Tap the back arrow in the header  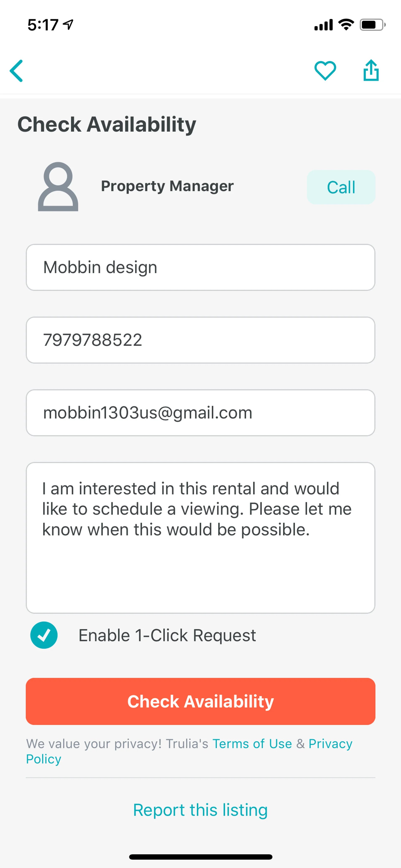click(x=16, y=71)
